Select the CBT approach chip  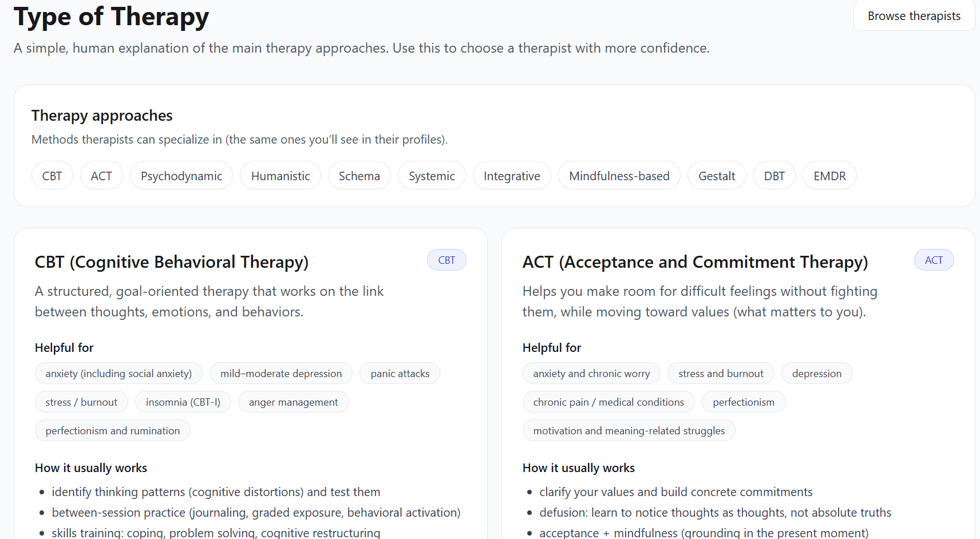tap(52, 176)
